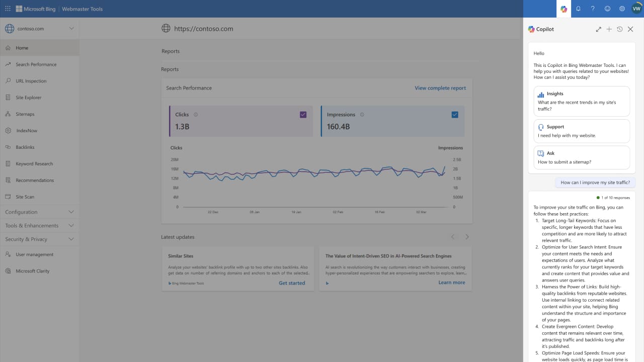
Task: Click the feedback smiley icon
Action: [x=607, y=9]
